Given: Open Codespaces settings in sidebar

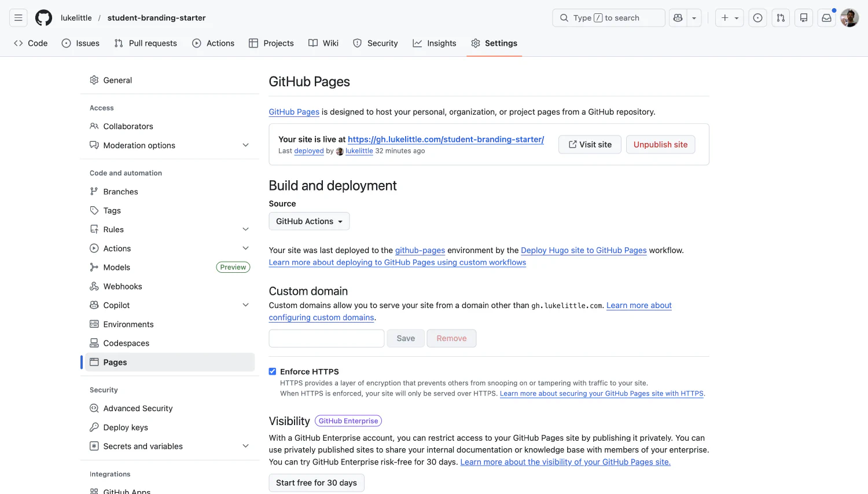Looking at the screenshot, I should [170, 343].
